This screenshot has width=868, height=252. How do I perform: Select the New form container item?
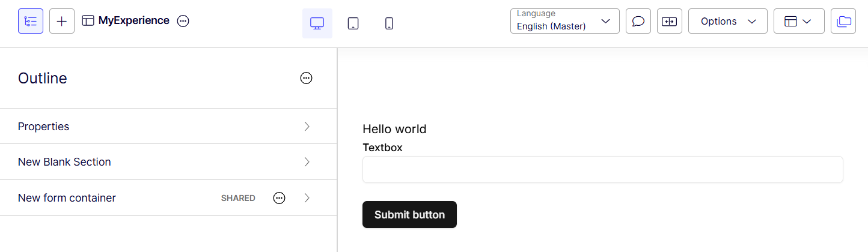[x=168, y=198]
